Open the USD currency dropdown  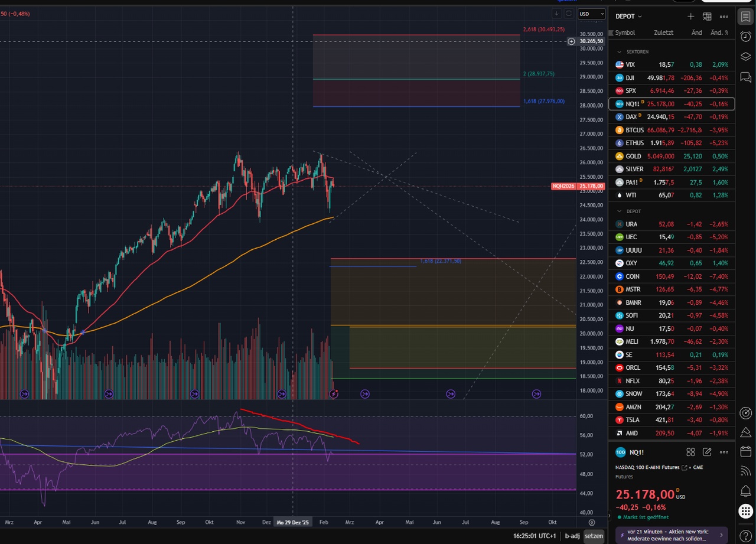[x=591, y=14]
